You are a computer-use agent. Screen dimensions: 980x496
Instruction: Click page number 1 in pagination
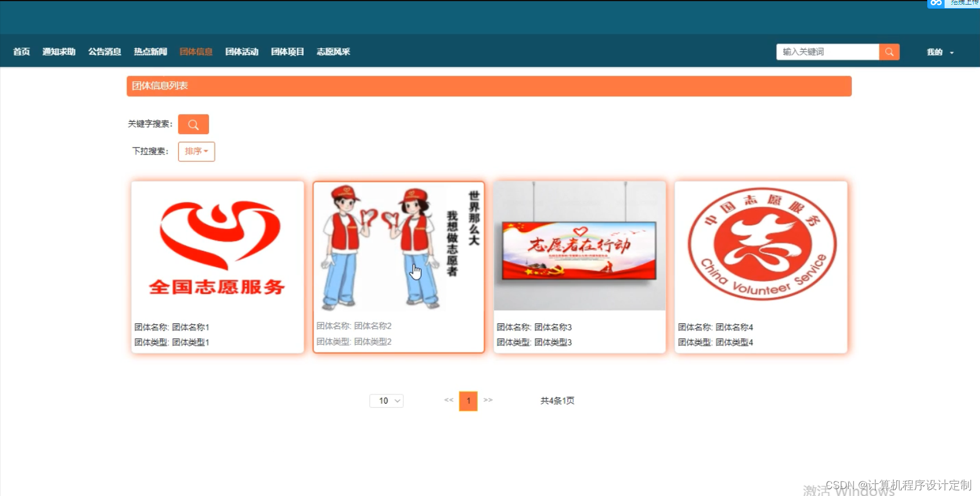point(469,401)
